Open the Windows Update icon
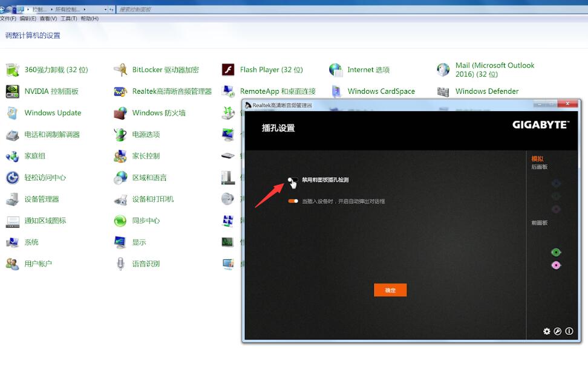 (x=12, y=113)
